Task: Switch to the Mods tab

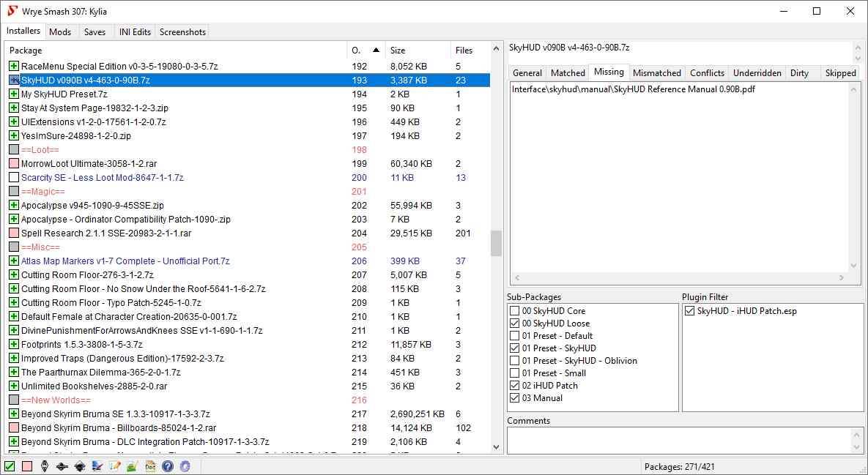Action: [x=60, y=31]
